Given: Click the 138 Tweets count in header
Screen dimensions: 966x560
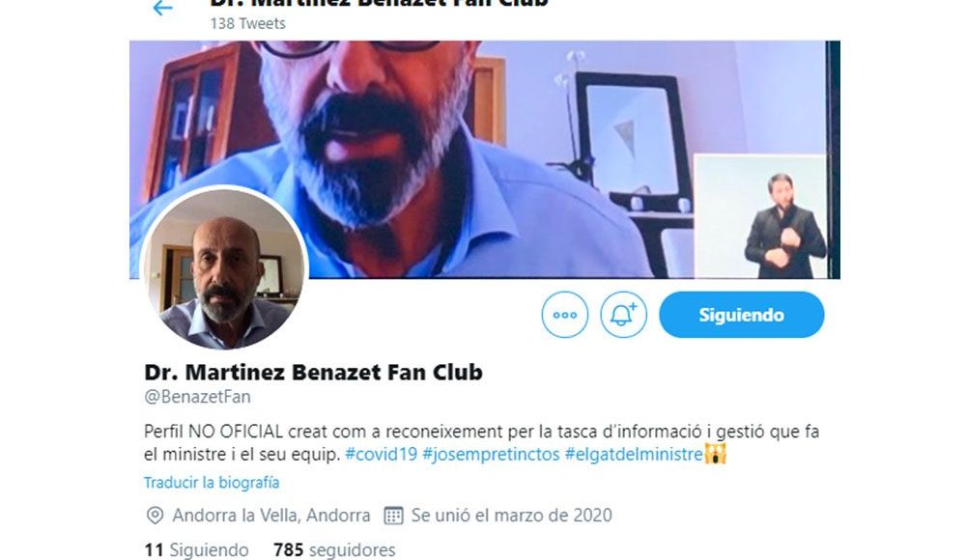Looking at the screenshot, I should pos(247,23).
